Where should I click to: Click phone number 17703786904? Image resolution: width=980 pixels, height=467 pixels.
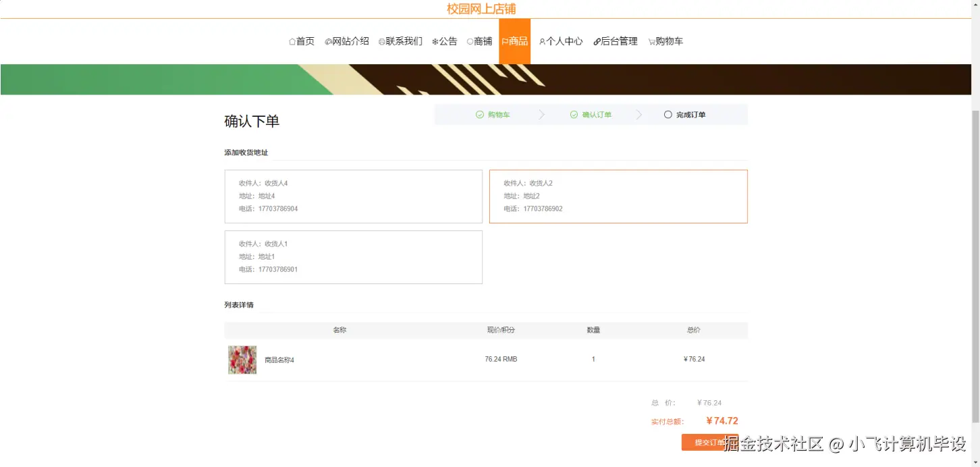278,209
